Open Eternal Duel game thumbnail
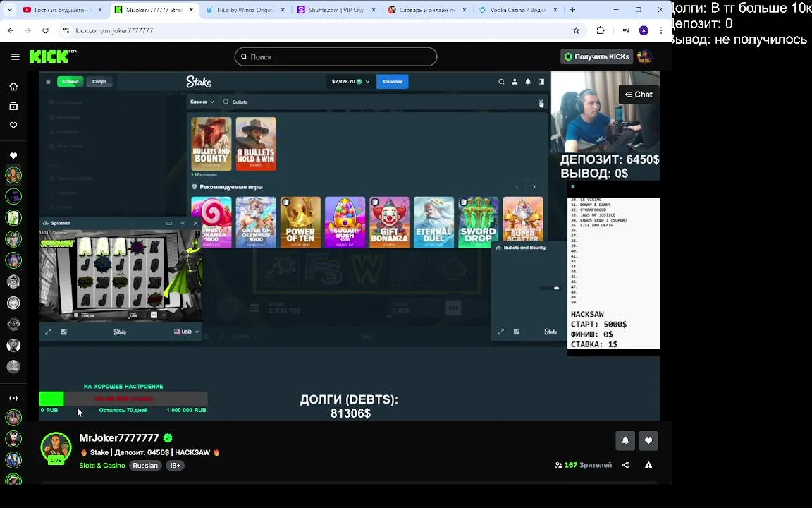 click(x=434, y=222)
